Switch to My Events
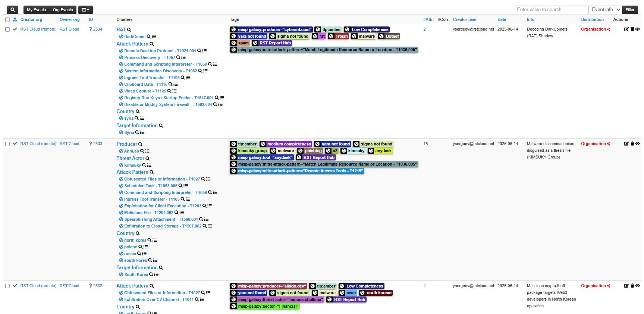The height and width of the screenshot is (314, 644). (36, 10)
